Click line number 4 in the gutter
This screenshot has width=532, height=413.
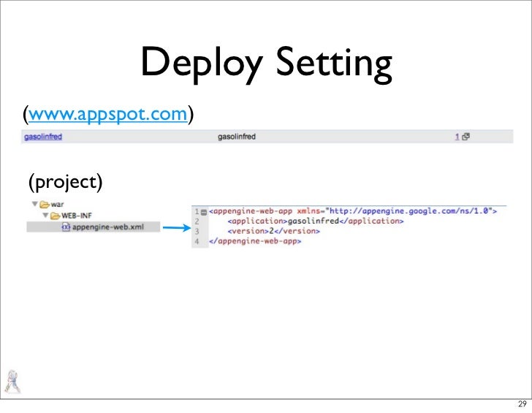(197, 242)
